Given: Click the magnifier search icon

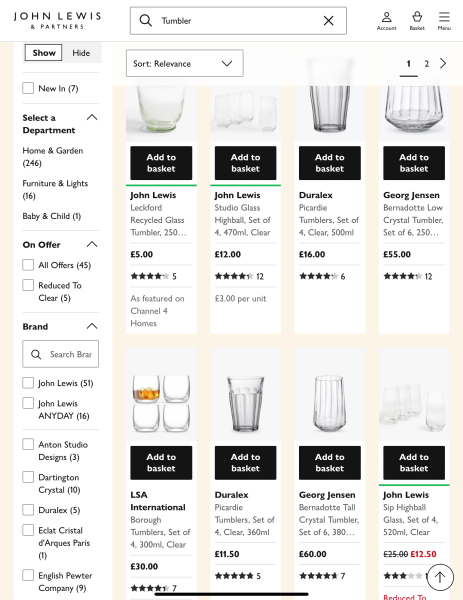Looking at the screenshot, I should [x=145, y=20].
